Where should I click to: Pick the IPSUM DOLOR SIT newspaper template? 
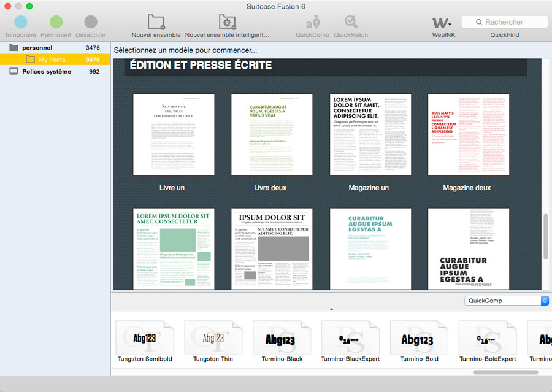click(272, 248)
